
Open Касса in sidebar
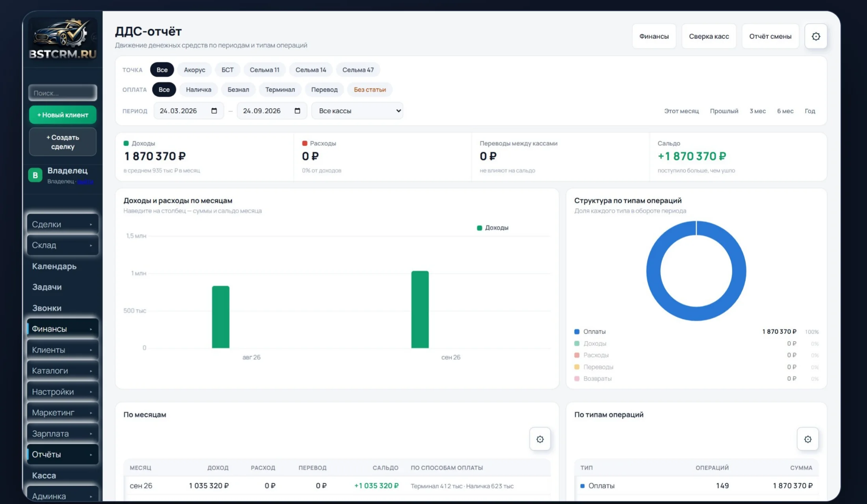coord(44,475)
